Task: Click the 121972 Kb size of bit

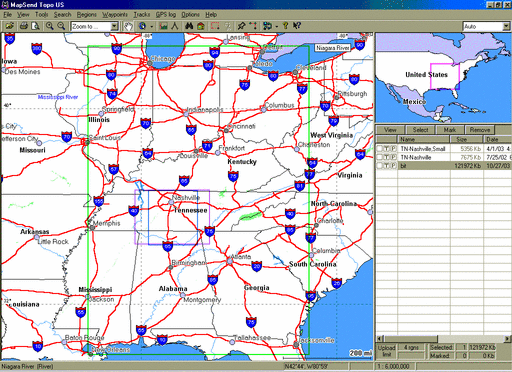Action: 468,166
